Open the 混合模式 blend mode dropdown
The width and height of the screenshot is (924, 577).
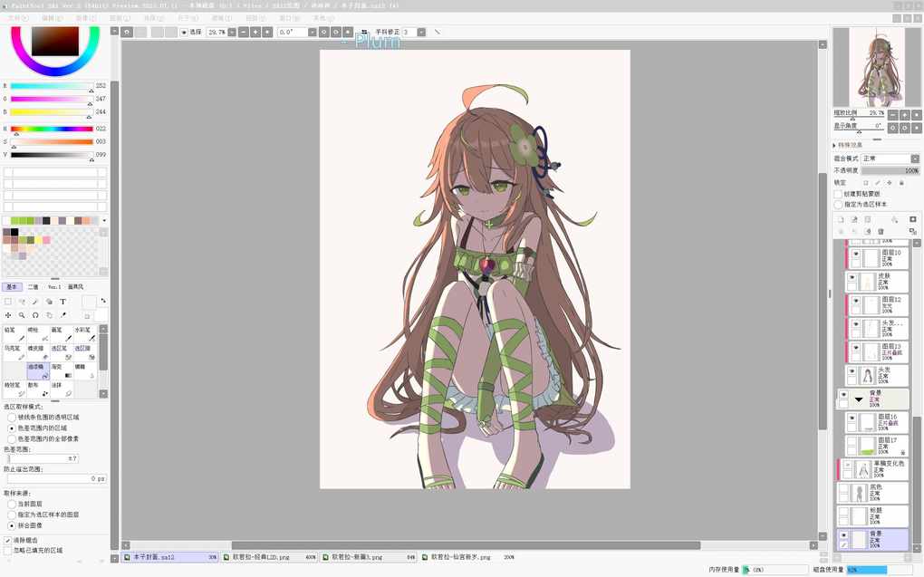pyautogui.click(x=890, y=159)
